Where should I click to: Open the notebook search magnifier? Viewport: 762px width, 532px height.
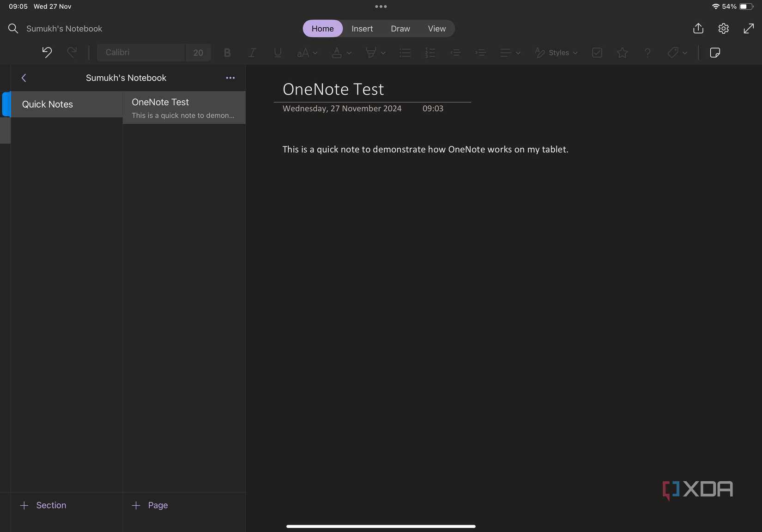click(x=13, y=29)
